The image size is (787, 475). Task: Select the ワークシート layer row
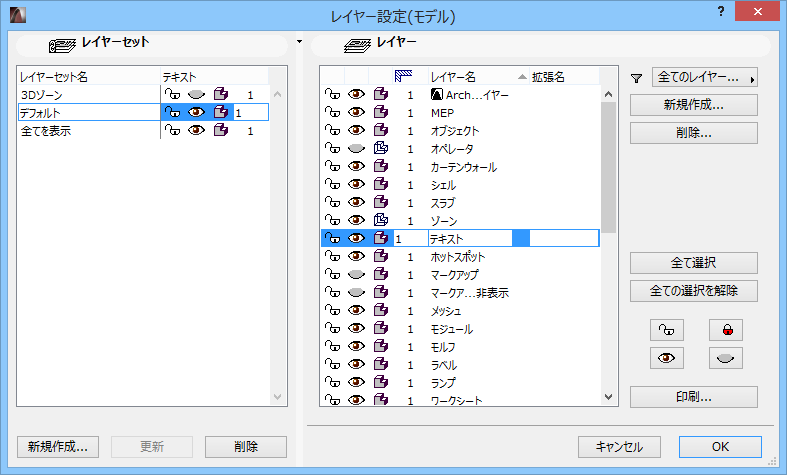460,400
